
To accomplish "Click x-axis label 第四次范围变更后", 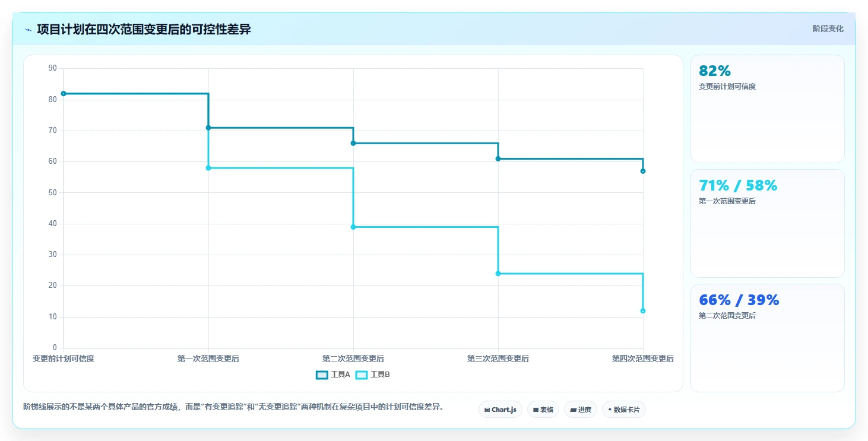I will [643, 358].
